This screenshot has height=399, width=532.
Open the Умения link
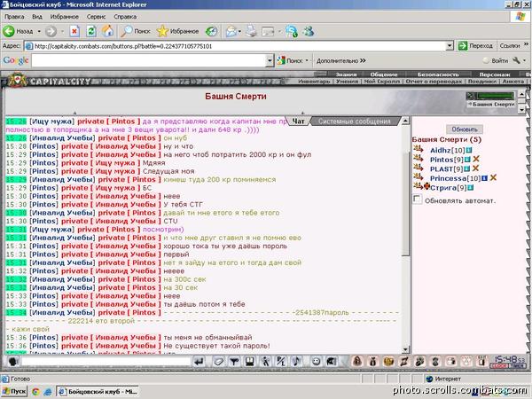click(347, 82)
